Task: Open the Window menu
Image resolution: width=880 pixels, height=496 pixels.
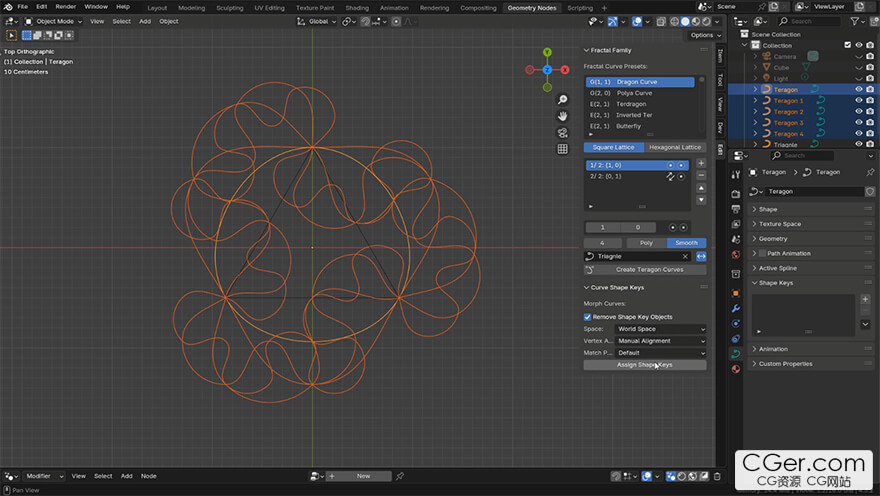Action: [96, 7]
